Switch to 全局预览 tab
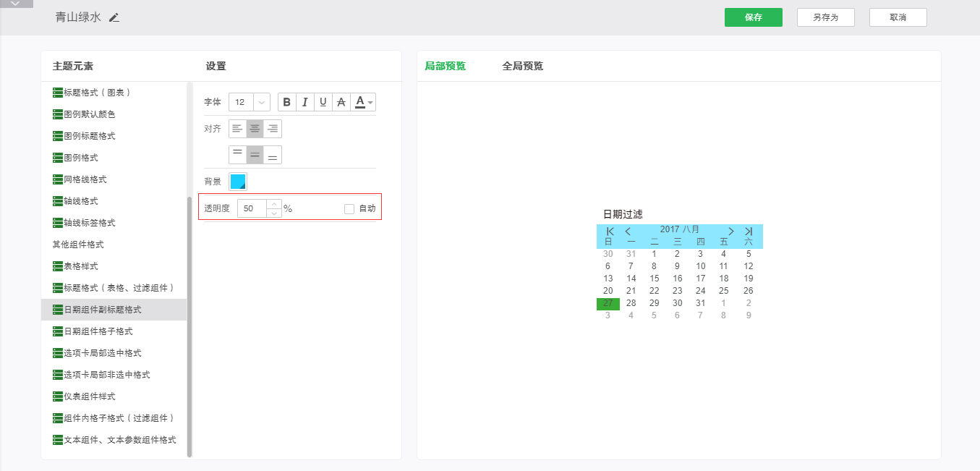 coord(522,66)
